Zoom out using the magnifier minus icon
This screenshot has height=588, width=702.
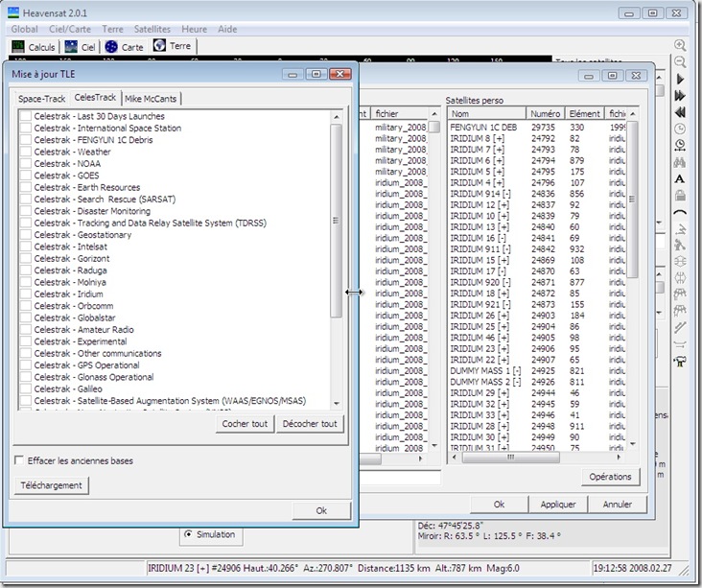680,61
